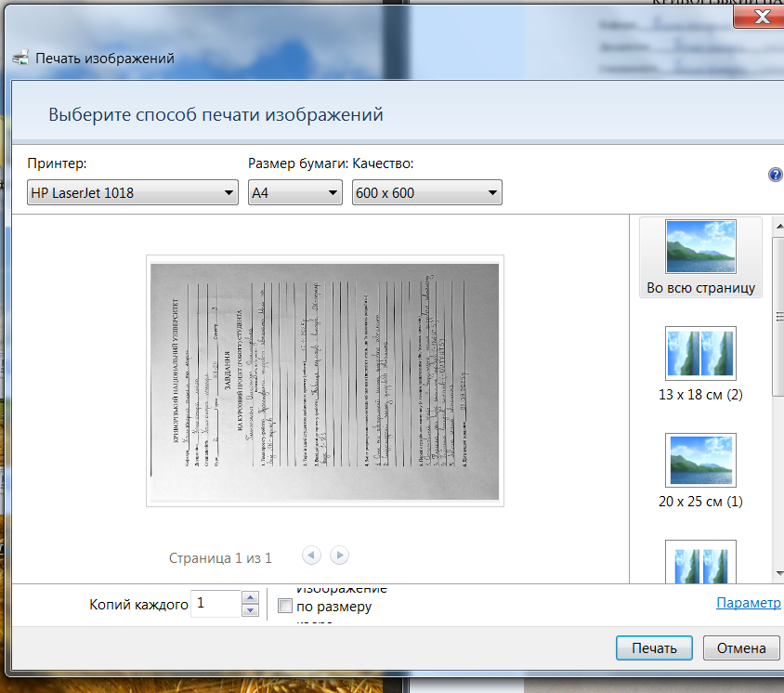This screenshot has height=693, width=784.
Task: Click 'Страница 1 из 1' text
Action: pos(220,558)
